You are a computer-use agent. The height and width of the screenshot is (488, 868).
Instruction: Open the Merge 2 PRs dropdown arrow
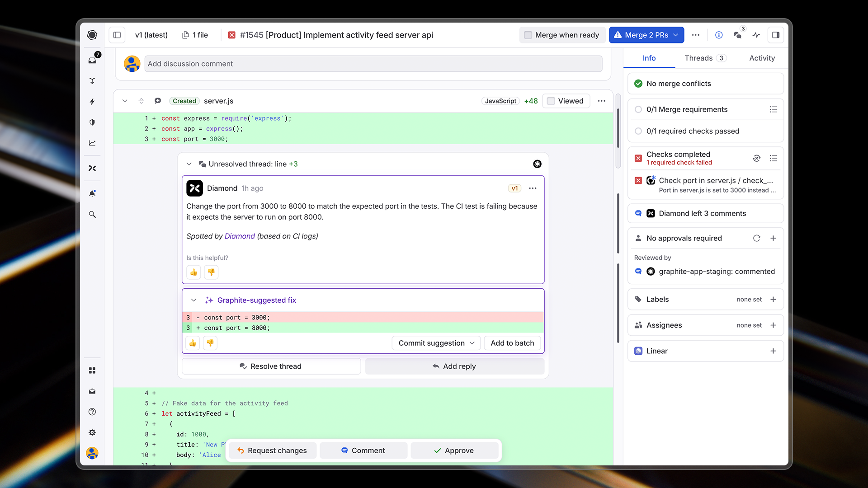pyautogui.click(x=676, y=35)
